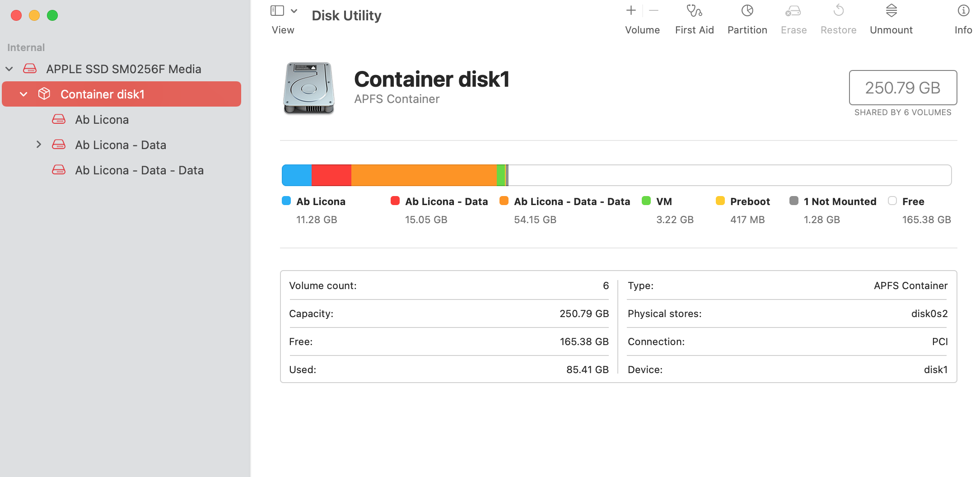This screenshot has width=980, height=477.
Task: Click the VM legend label
Action: coord(664,201)
